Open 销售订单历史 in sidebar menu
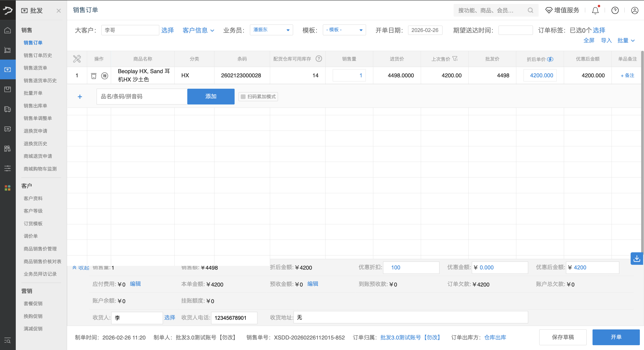Viewport: 644px width, 350px height. pos(37,55)
